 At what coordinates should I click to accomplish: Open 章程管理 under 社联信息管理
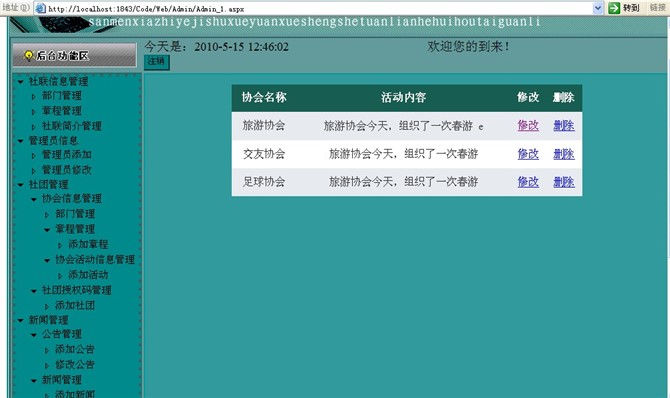tap(62, 111)
